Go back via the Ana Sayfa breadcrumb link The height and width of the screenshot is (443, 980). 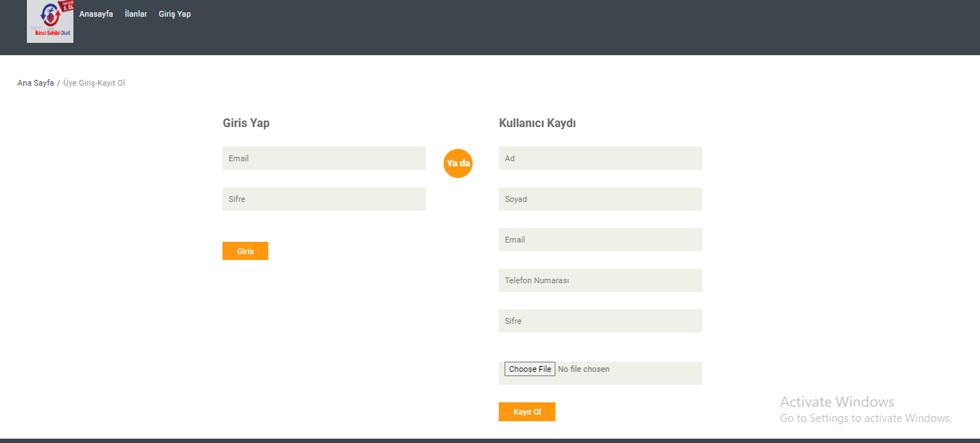click(35, 82)
